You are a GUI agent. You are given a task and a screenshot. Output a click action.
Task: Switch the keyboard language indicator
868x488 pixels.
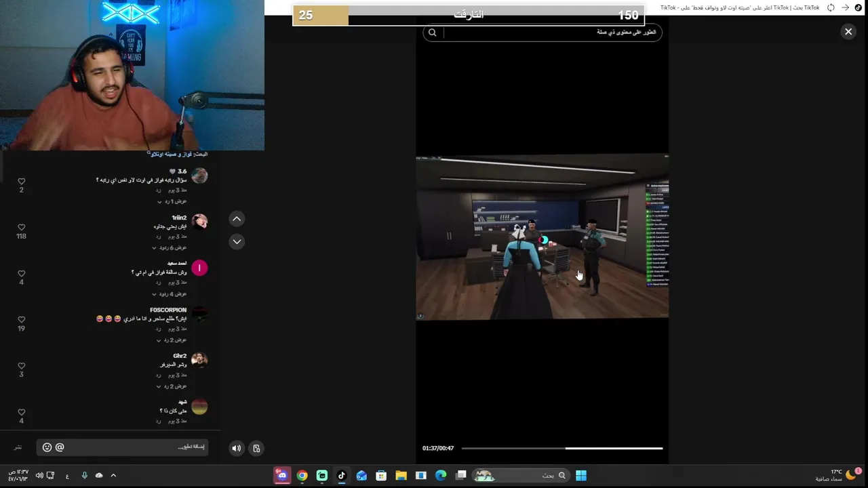(x=67, y=476)
